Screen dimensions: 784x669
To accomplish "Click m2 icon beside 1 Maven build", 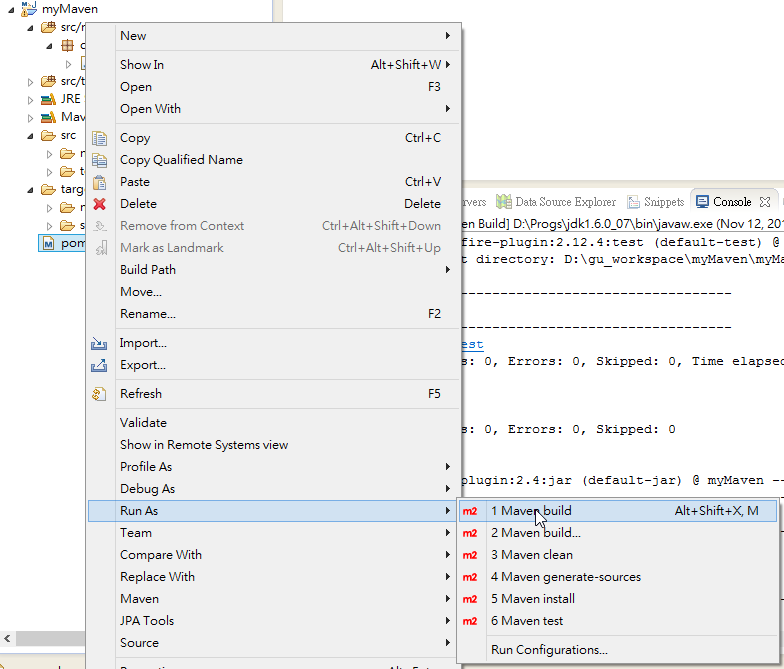I will tap(470, 511).
